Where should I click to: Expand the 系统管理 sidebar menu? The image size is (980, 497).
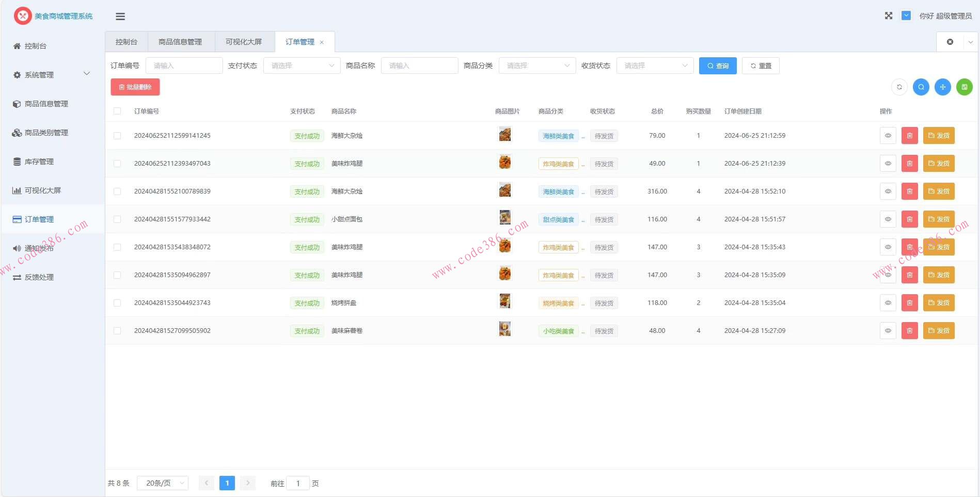coord(52,75)
